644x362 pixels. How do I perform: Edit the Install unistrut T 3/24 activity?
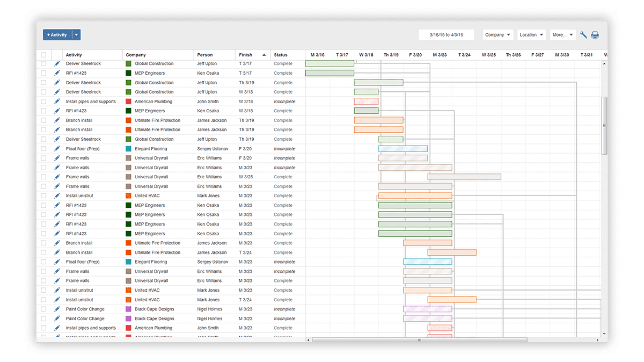57,300
